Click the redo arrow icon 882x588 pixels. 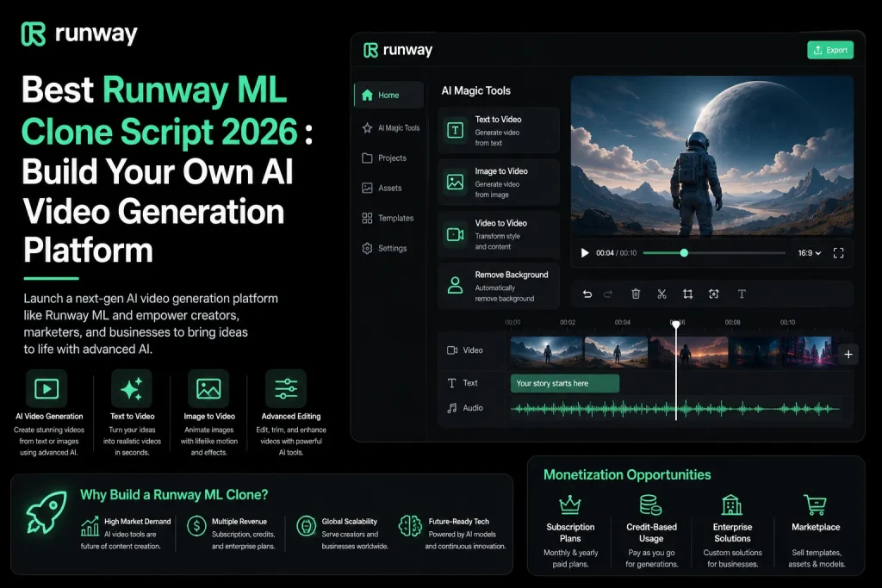pyautogui.click(x=608, y=294)
